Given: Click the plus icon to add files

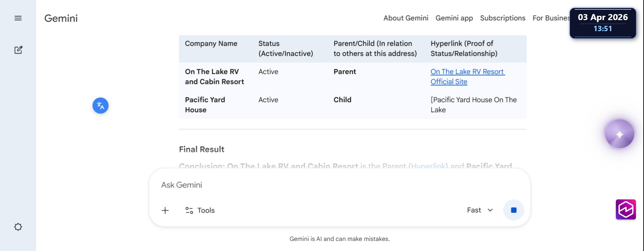Looking at the screenshot, I should 165,210.
